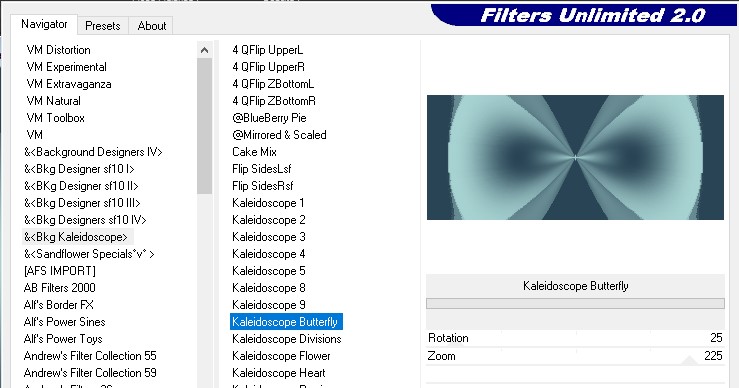Select Kaleidoscope Butterfly filter
Screen dimensions: 739x388
point(286,322)
